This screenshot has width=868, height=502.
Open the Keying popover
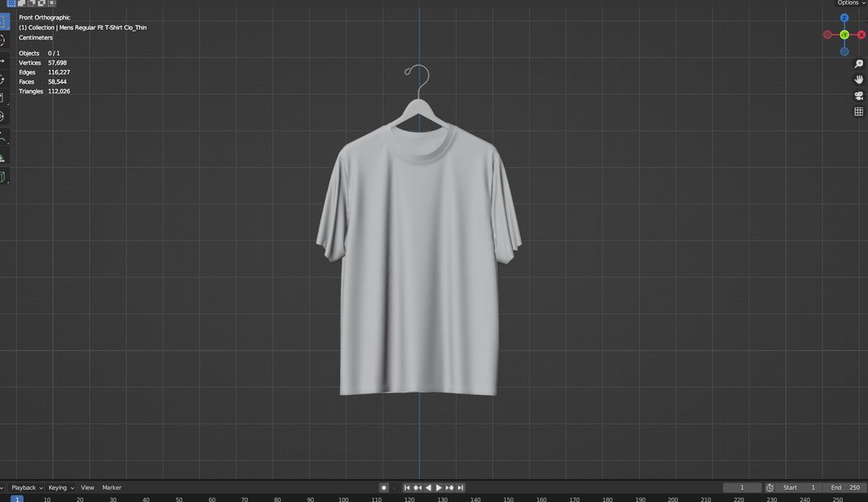point(61,488)
